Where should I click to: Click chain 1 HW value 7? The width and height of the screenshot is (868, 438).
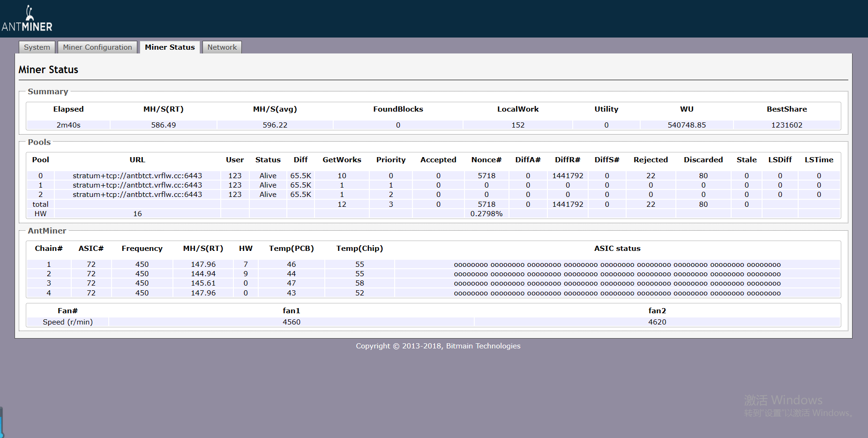pos(246,264)
